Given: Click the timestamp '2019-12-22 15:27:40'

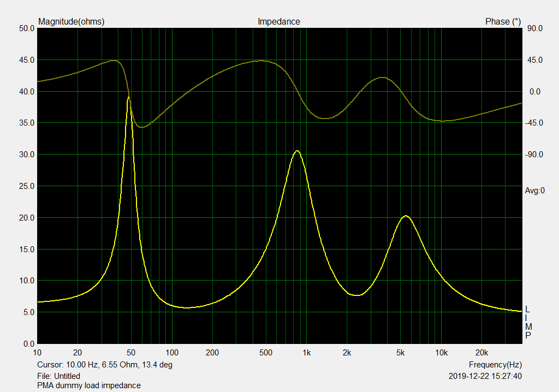Looking at the screenshot, I should click(x=485, y=376).
